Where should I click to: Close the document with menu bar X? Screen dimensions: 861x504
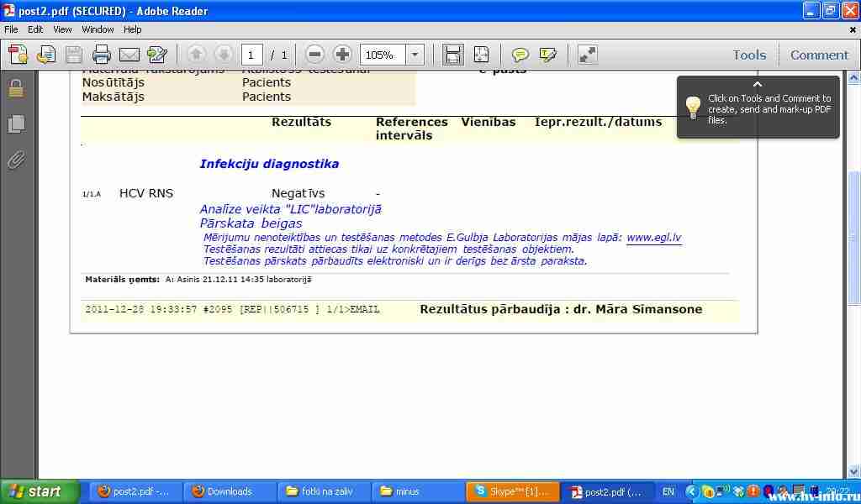point(853,30)
